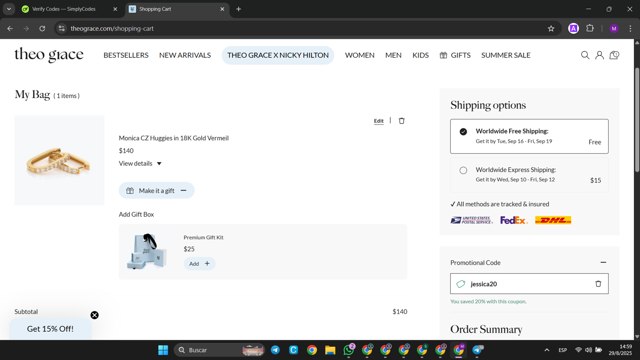Click the address bar URL
The image size is (640, 360).
click(112, 29)
